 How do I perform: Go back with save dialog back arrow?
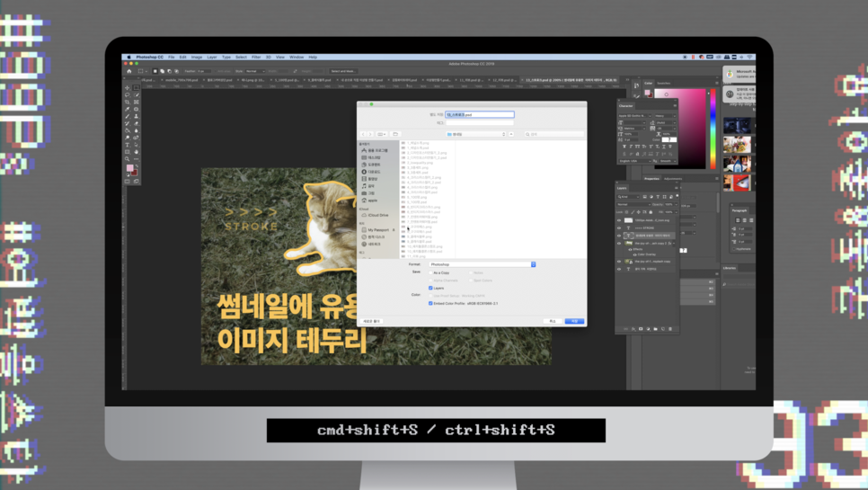[363, 134]
